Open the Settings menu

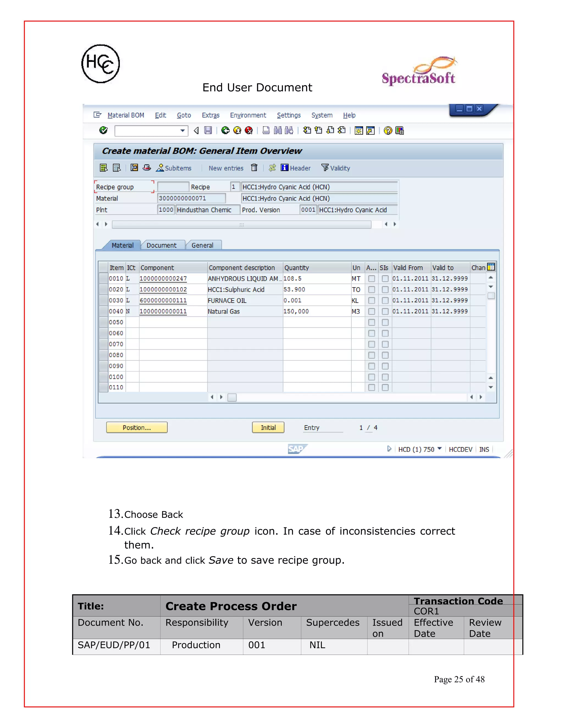[x=289, y=115]
